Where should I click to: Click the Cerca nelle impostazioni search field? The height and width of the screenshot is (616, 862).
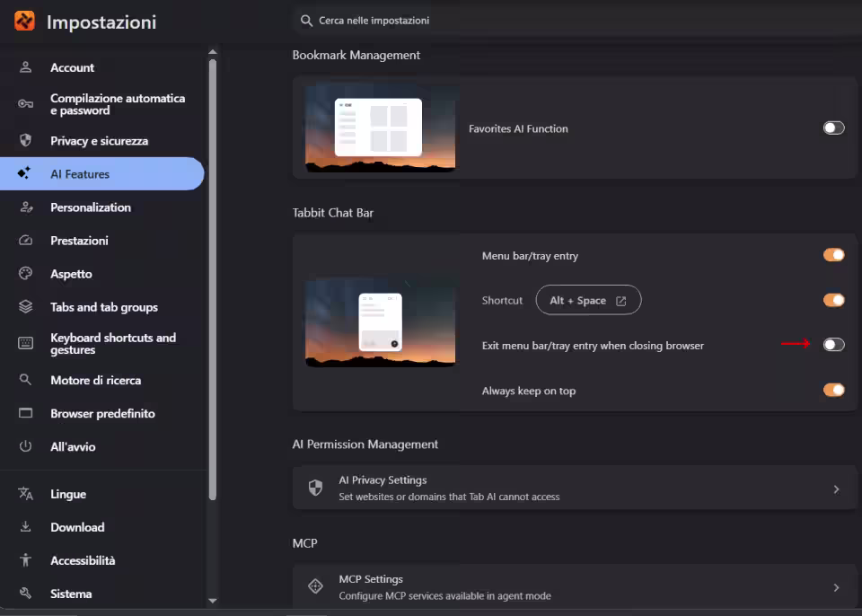[577, 21]
